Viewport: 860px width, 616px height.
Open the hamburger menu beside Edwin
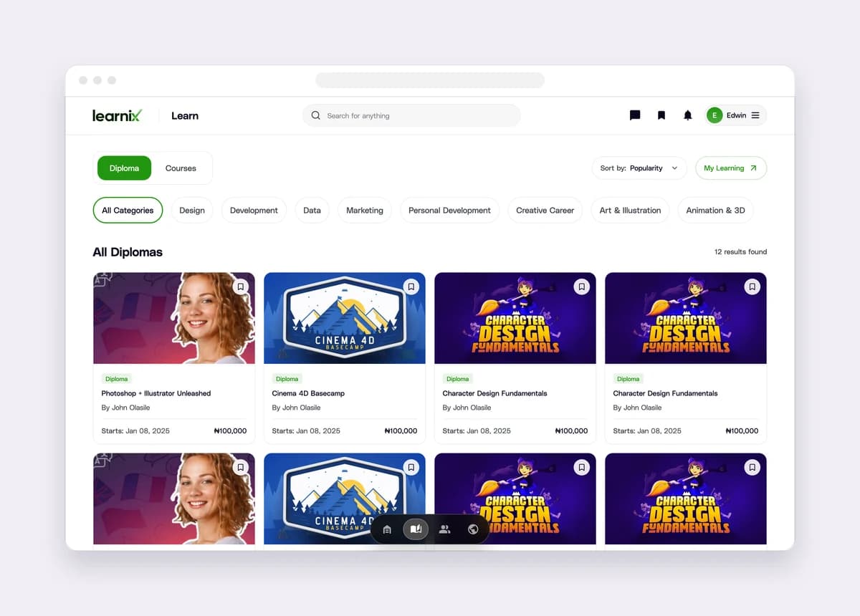point(755,115)
